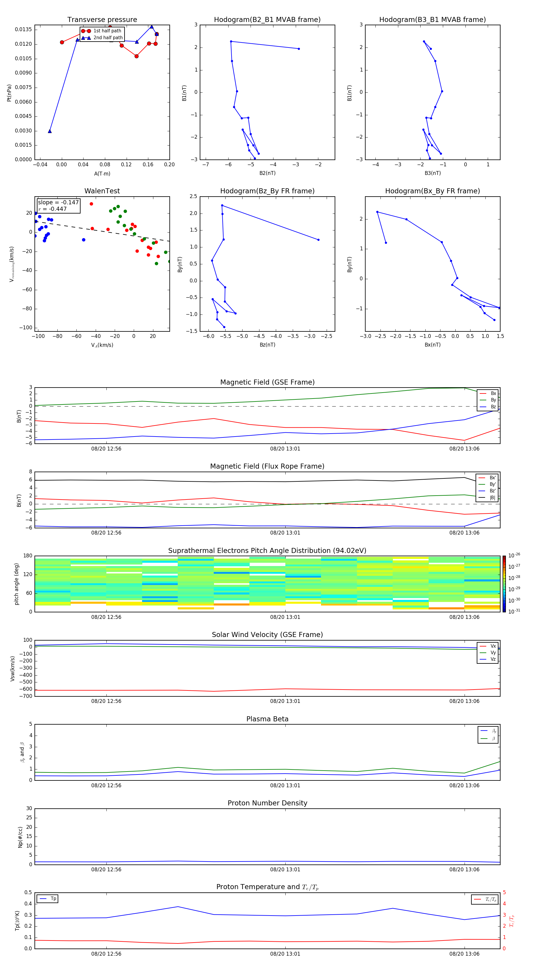Click the 'Hodogram(Bx_By FR frame)' title
The width and height of the screenshot is (535, 980).
432,191
